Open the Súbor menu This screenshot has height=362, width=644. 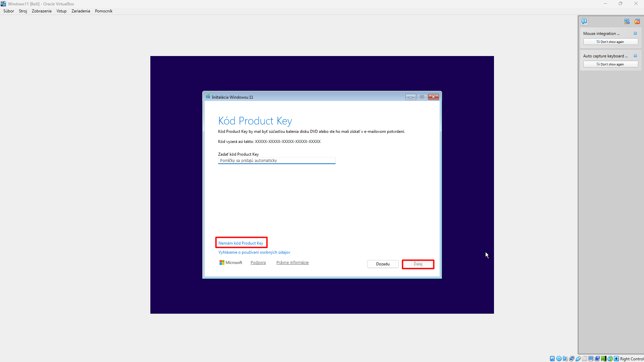9,11
